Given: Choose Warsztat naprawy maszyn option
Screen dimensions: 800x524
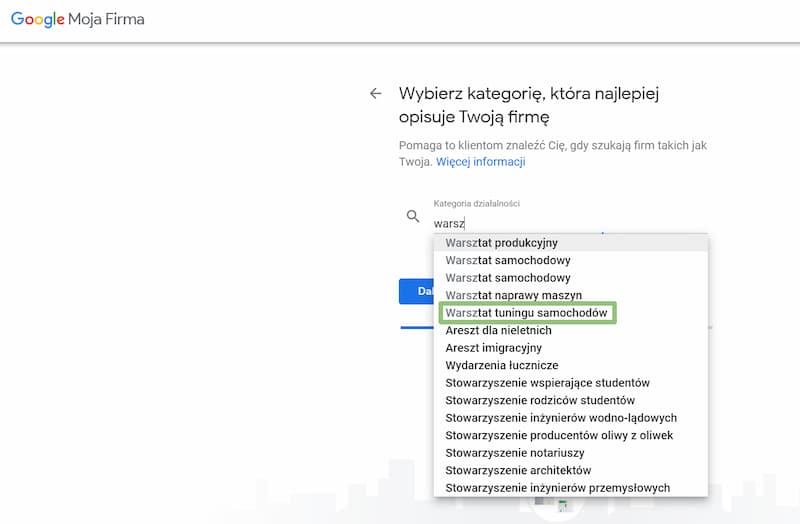Looking at the screenshot, I should (x=570, y=295).
